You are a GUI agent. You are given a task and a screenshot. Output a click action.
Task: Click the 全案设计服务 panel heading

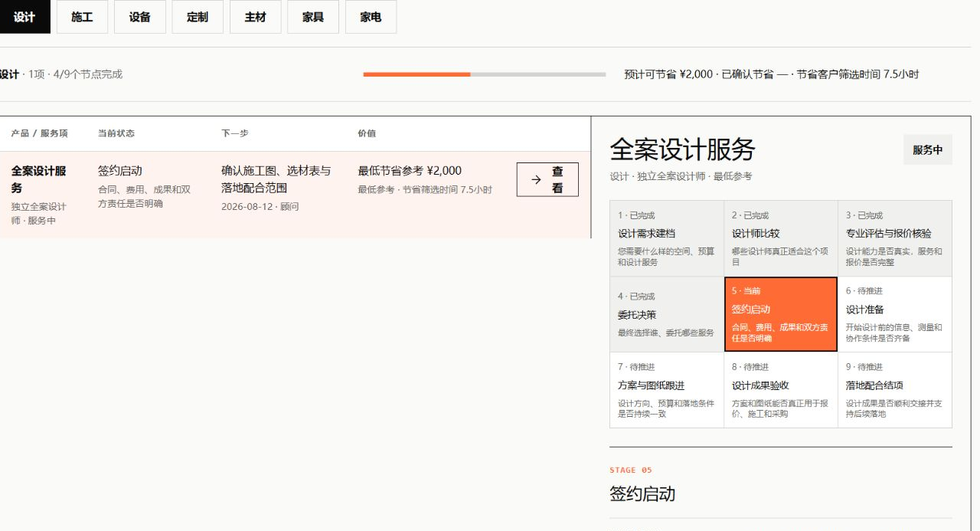[x=682, y=149]
